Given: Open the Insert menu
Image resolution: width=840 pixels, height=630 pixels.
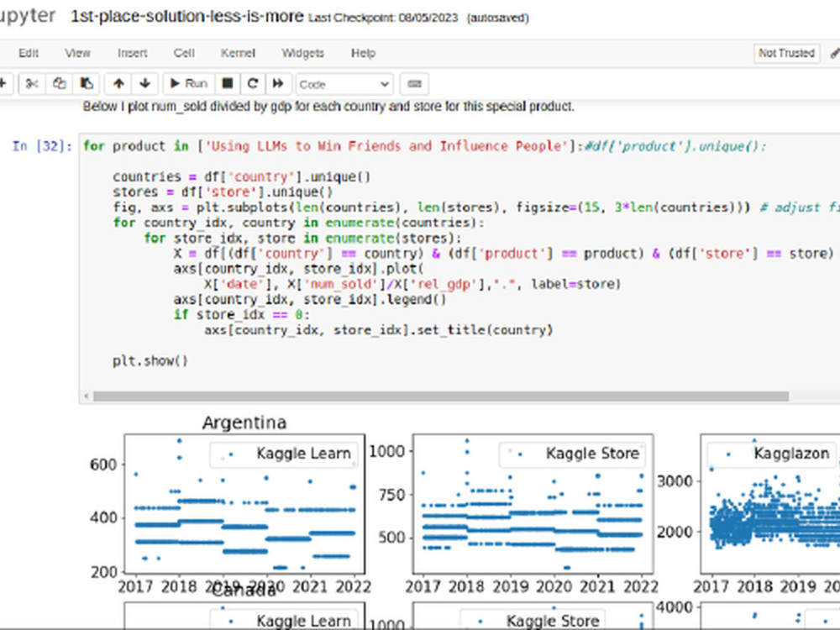Looking at the screenshot, I should click(x=133, y=53).
